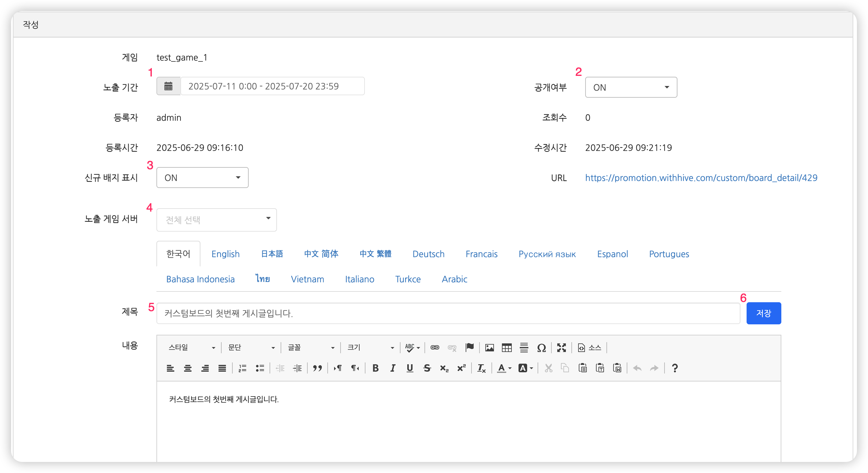Switch to the English language tab
The height and width of the screenshot is (473, 868).
pyautogui.click(x=225, y=254)
